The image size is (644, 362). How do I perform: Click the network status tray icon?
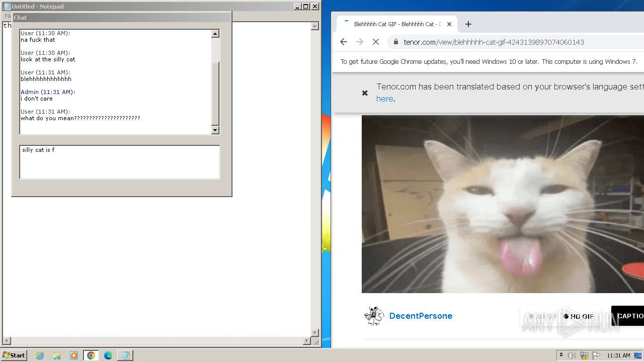pyautogui.click(x=584, y=355)
